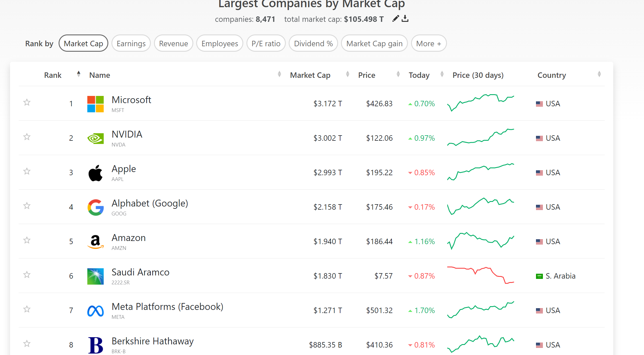Open the Amazon company link
Screen dimensions: 644x355
(x=128, y=238)
